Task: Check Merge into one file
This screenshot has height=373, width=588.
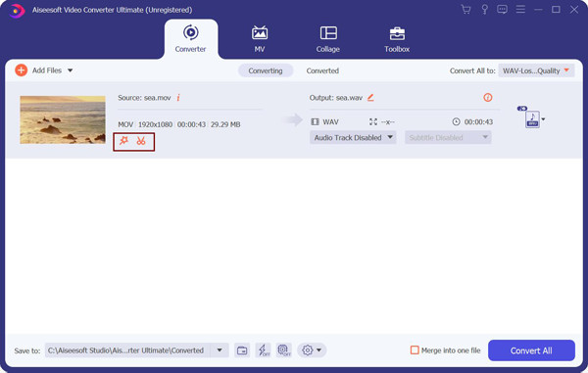Action: click(x=415, y=350)
